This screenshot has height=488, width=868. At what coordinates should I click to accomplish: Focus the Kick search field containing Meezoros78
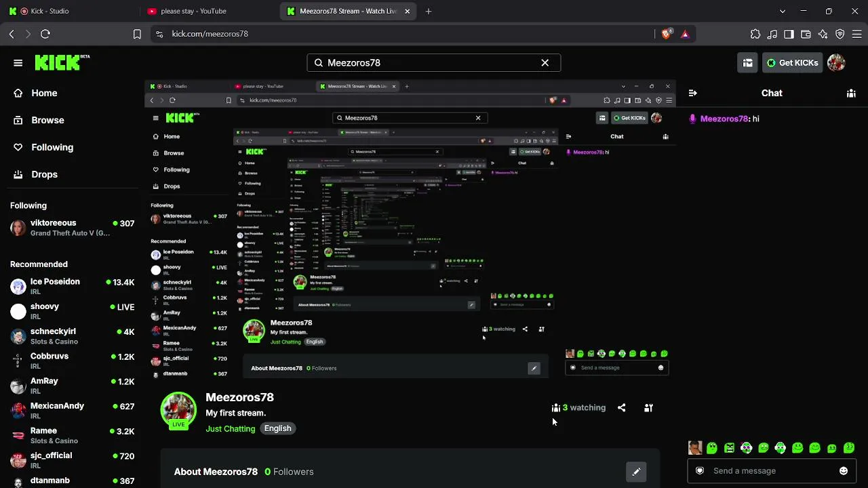(434, 62)
